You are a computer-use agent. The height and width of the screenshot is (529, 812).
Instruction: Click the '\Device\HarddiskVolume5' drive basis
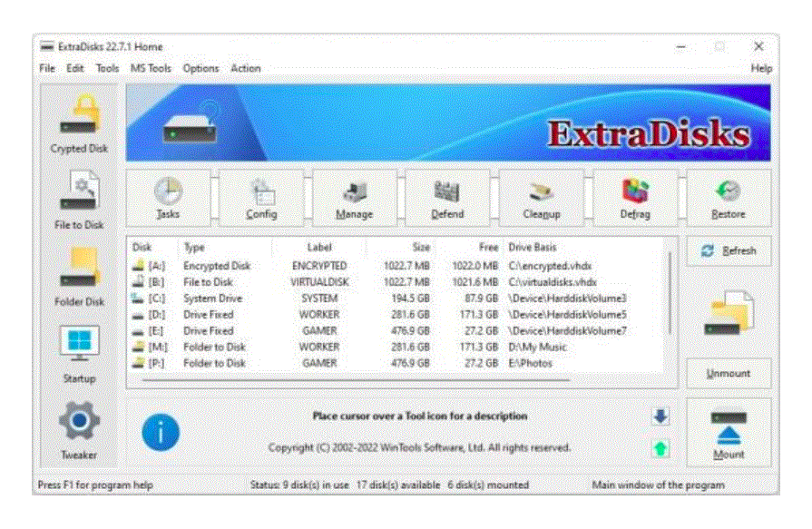pos(568,315)
